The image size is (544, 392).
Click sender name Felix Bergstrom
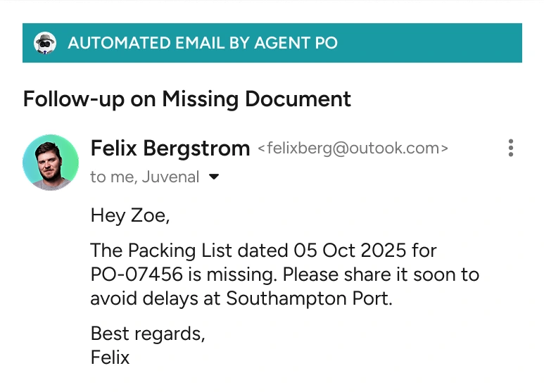tap(170, 148)
